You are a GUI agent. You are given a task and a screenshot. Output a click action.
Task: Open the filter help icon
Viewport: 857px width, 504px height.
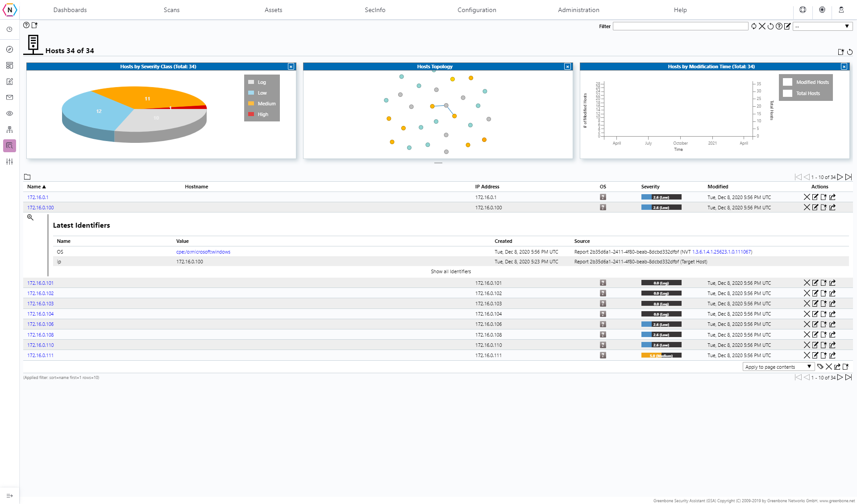pos(779,26)
